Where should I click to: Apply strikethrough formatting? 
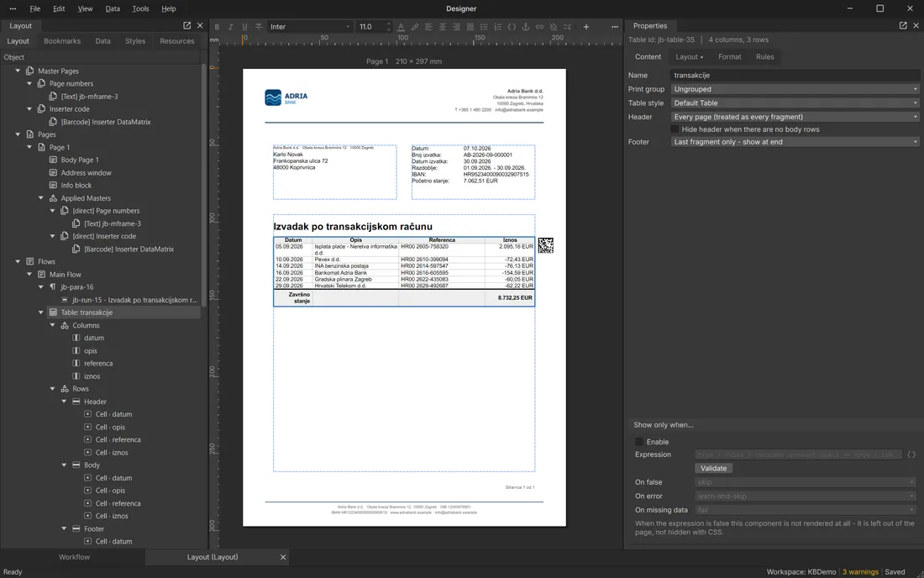[x=259, y=27]
